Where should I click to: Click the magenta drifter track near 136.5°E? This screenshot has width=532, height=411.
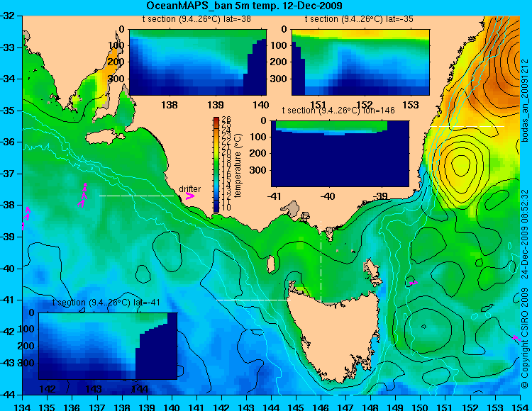(83, 195)
